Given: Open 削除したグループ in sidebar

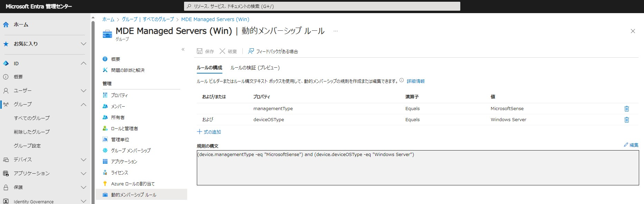Looking at the screenshot, I should point(32,132).
